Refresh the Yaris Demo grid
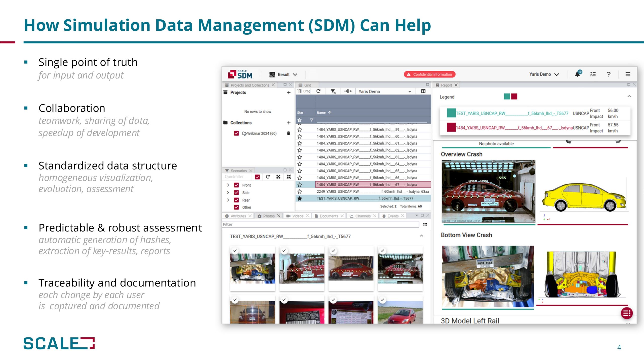The height and width of the screenshot is (363, 644). coord(318,91)
